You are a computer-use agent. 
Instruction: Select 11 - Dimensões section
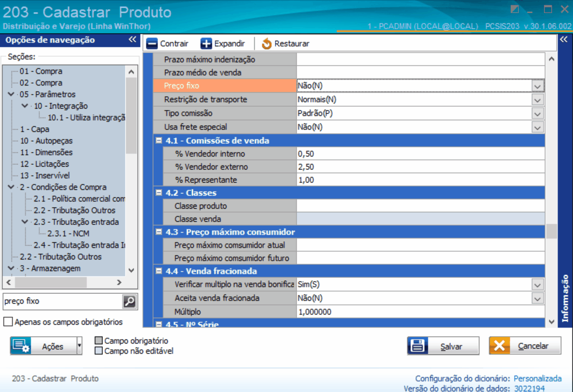coord(46,152)
